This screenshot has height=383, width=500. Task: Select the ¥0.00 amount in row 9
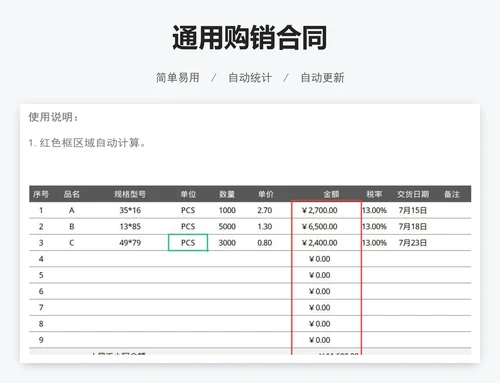click(x=319, y=340)
